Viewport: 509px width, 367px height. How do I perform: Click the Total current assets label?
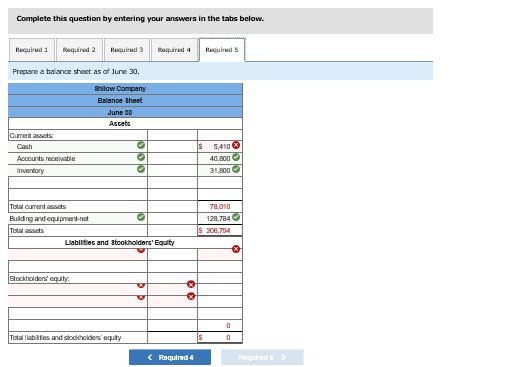[x=38, y=207]
